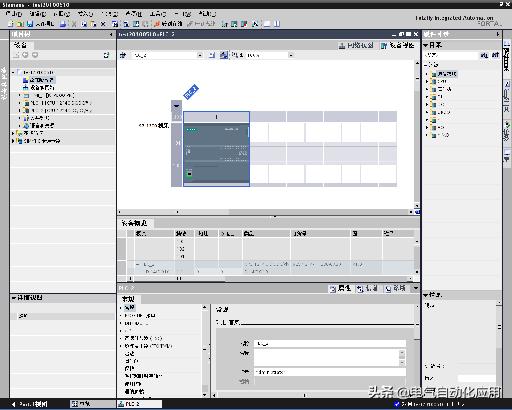Collapse the bottom inspector window arrow
This screenshot has width=512, height=410.
(416, 288)
